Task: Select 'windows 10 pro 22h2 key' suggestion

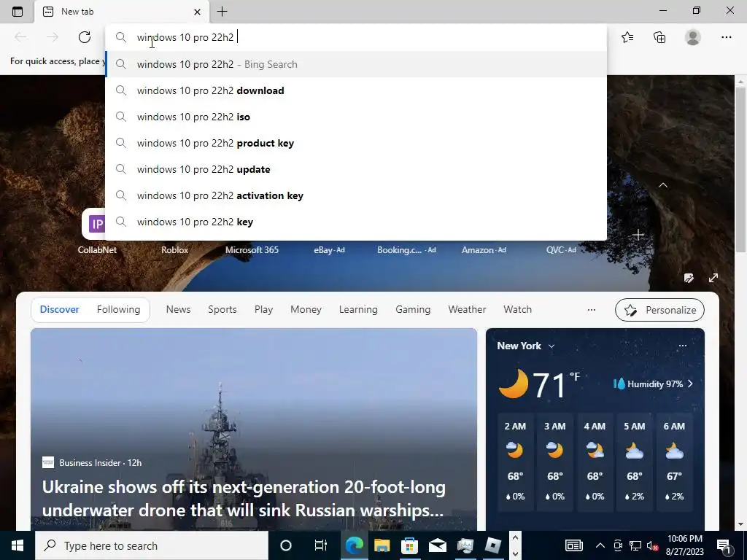Action: (x=356, y=222)
